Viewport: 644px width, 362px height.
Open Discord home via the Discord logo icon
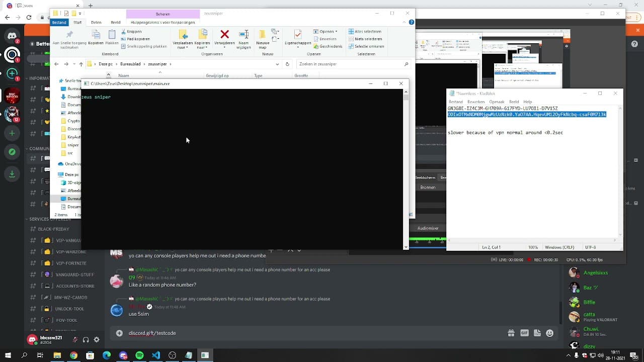(12, 36)
